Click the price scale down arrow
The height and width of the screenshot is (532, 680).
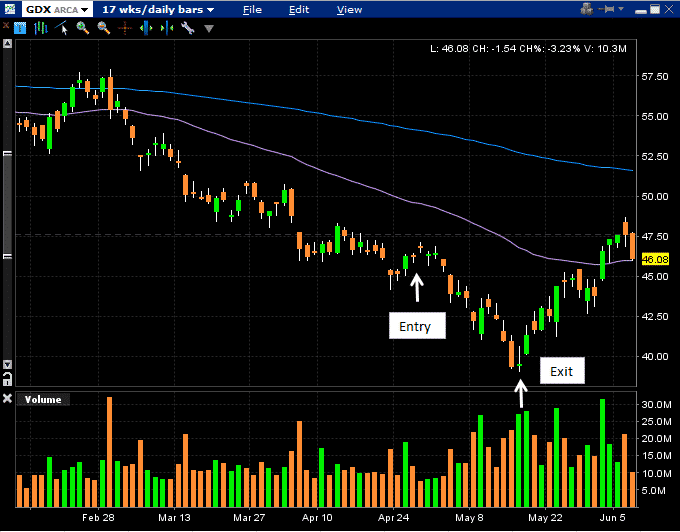pos(7,364)
